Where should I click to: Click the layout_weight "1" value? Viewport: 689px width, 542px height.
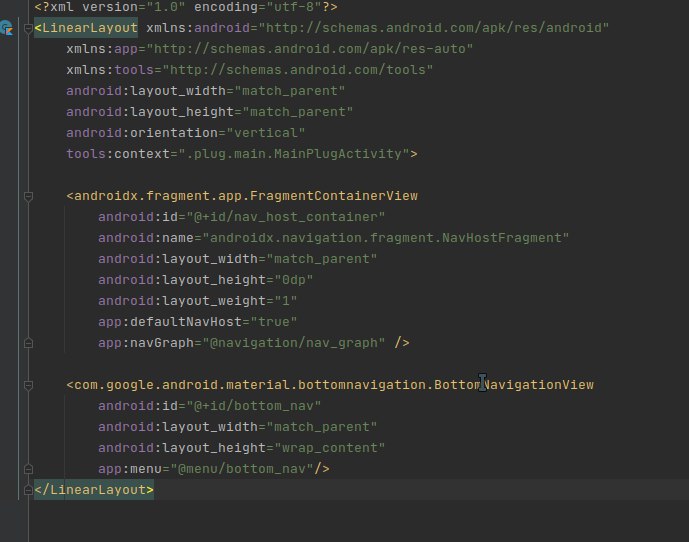286,301
